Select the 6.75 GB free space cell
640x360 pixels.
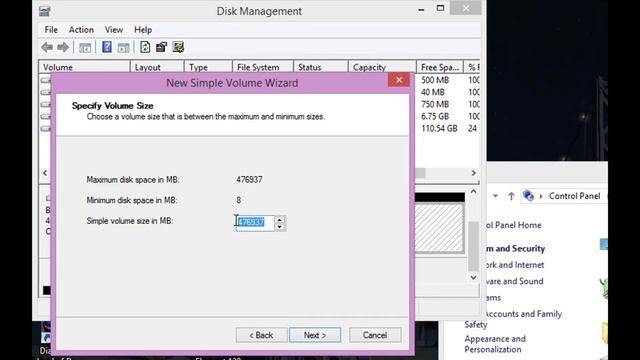(x=435, y=116)
